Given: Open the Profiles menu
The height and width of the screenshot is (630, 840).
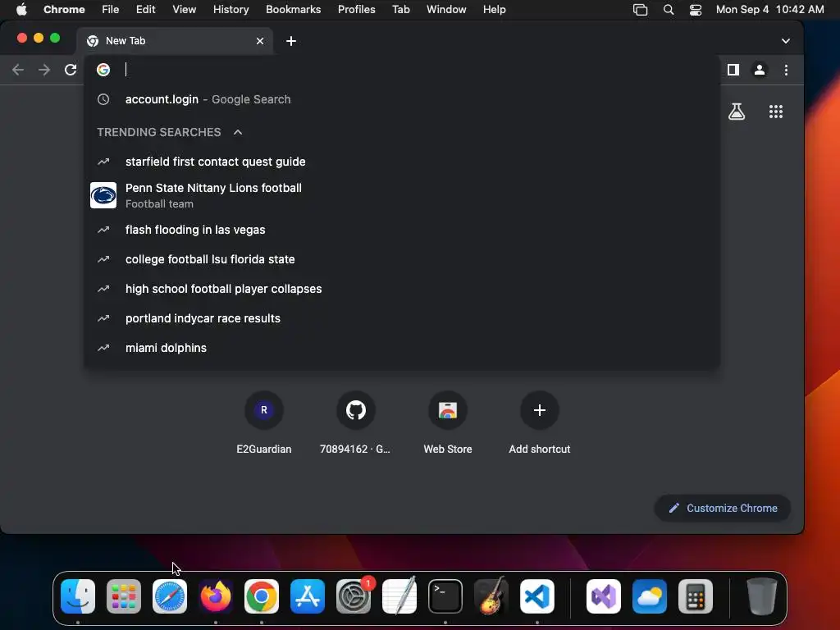Looking at the screenshot, I should pos(357,9).
